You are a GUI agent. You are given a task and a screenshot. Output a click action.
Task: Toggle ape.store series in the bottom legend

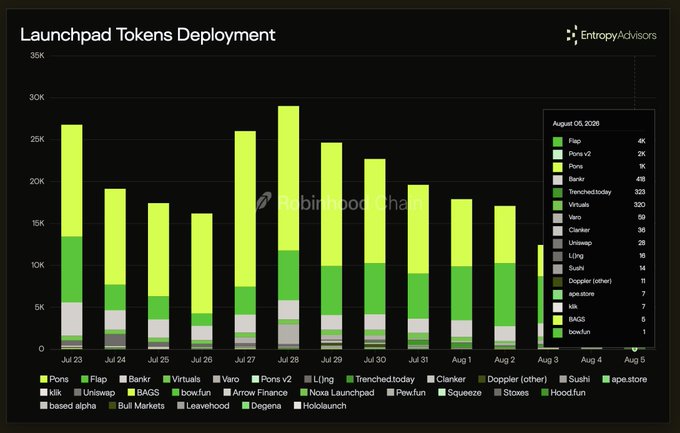pos(624,379)
